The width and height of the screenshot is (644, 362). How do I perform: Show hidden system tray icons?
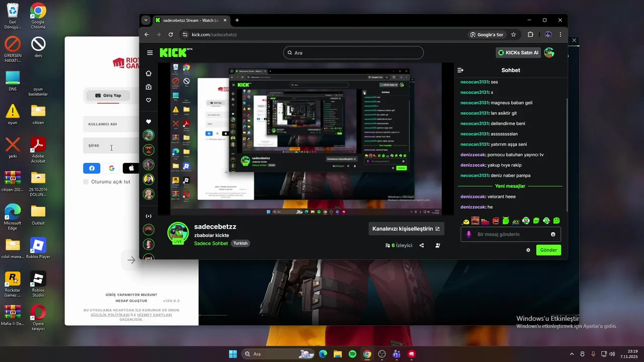tap(572, 354)
